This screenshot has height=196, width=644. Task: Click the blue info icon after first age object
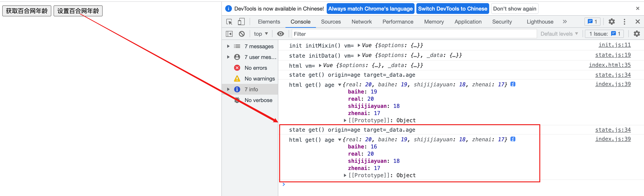pyautogui.click(x=513, y=84)
